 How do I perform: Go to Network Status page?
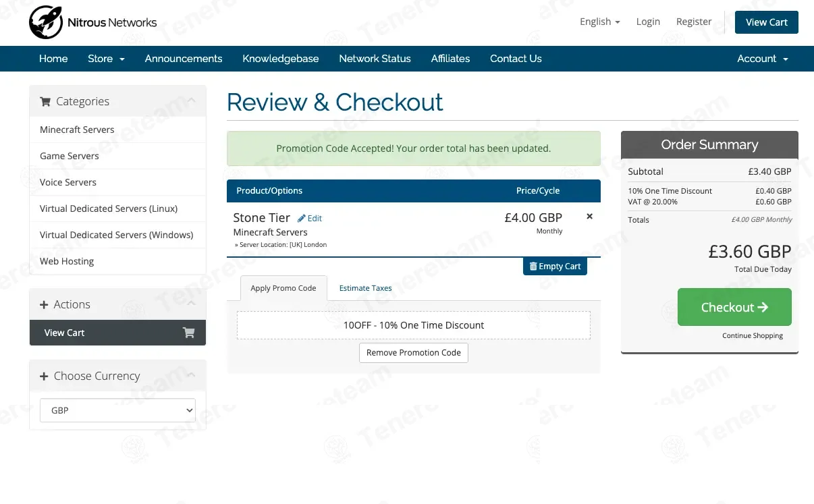click(x=375, y=59)
